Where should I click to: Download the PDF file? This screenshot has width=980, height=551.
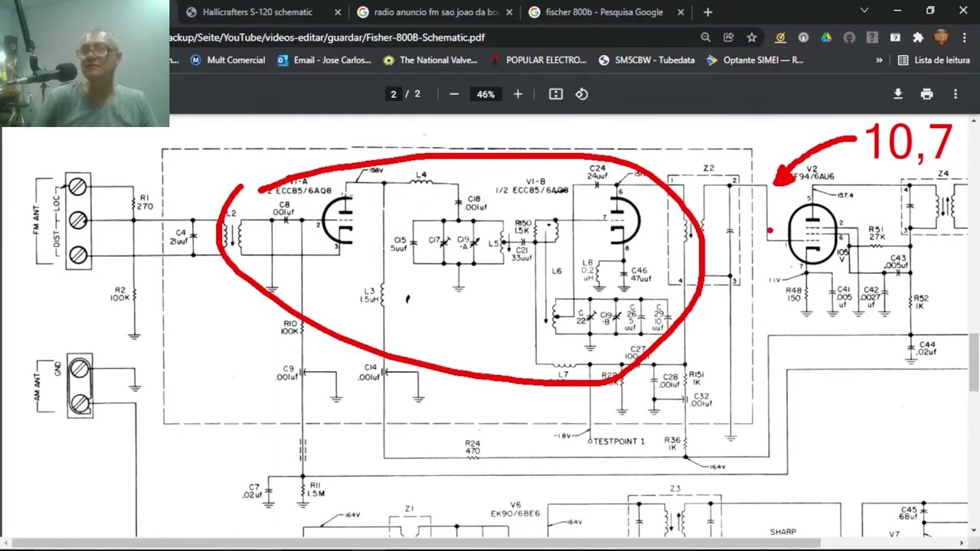[898, 94]
